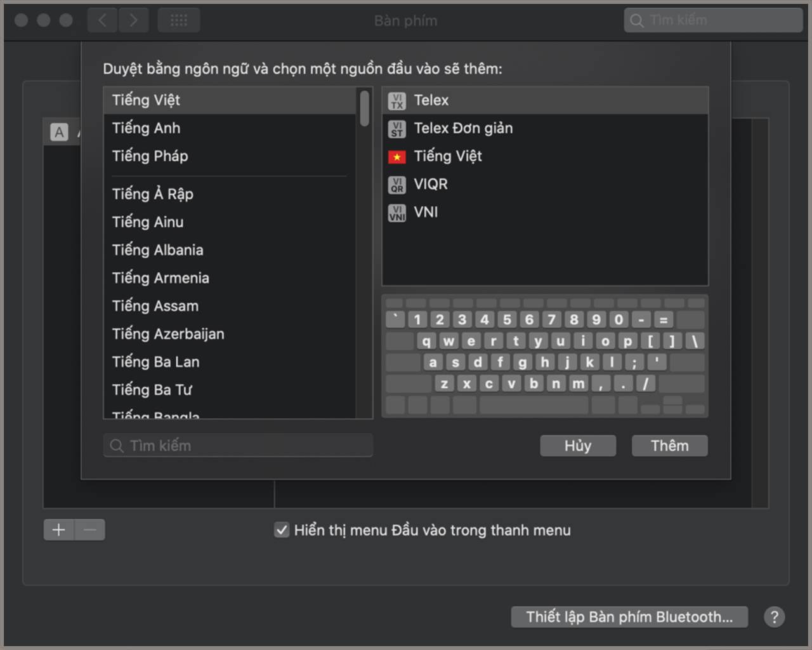Focus the Tìm kiếm field below languages
This screenshot has width=812, height=650.
tap(238, 446)
